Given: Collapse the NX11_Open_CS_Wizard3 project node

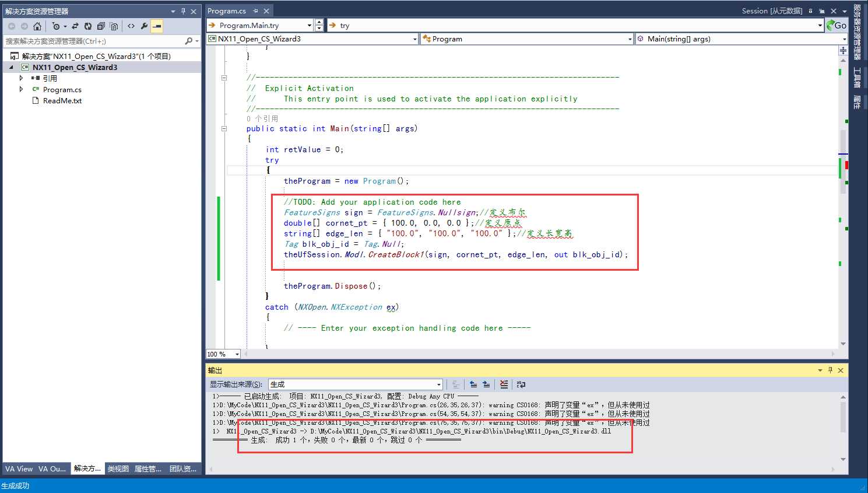Looking at the screenshot, I should [x=11, y=67].
